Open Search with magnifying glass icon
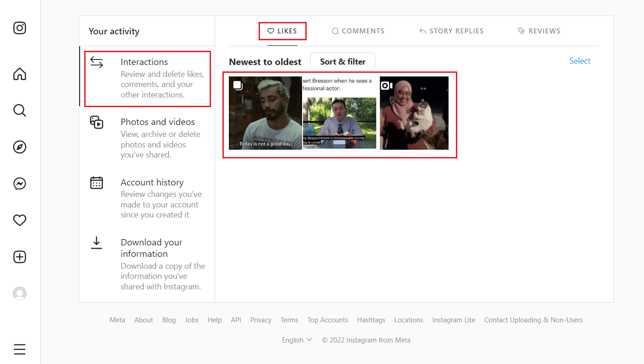Image resolution: width=644 pixels, height=364 pixels. click(x=20, y=110)
